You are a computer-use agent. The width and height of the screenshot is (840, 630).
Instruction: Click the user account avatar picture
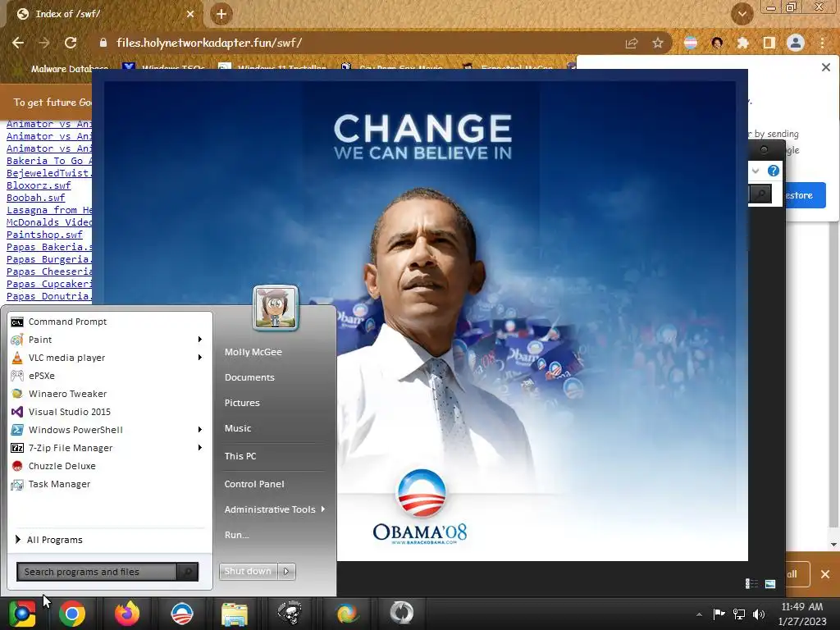276,308
